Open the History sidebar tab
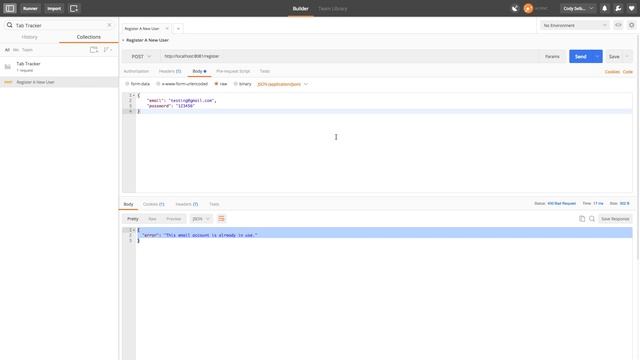The image size is (640, 360). point(29,37)
